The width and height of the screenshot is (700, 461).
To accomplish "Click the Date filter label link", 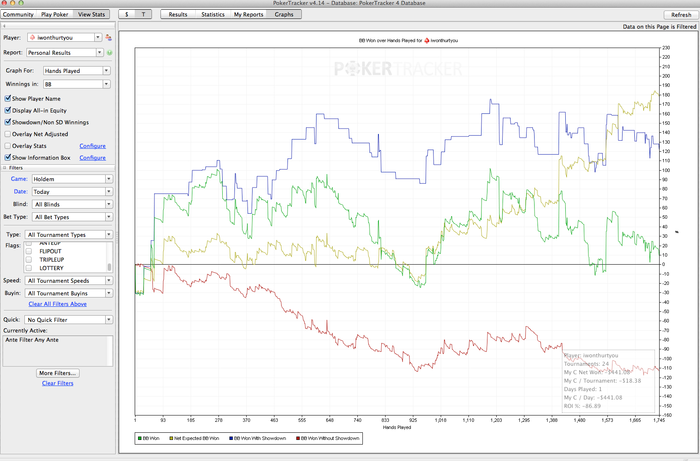I will (20, 191).
